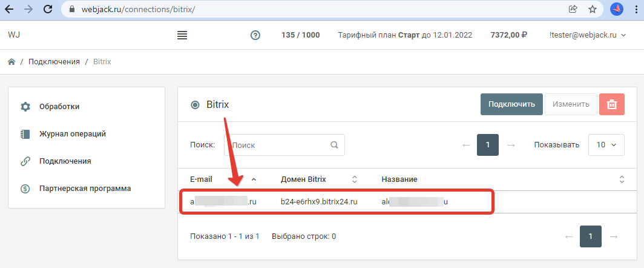Image resolution: width=644 pixels, height=268 pixels.
Task: Click the share page icon in address bar
Action: pos(573,9)
